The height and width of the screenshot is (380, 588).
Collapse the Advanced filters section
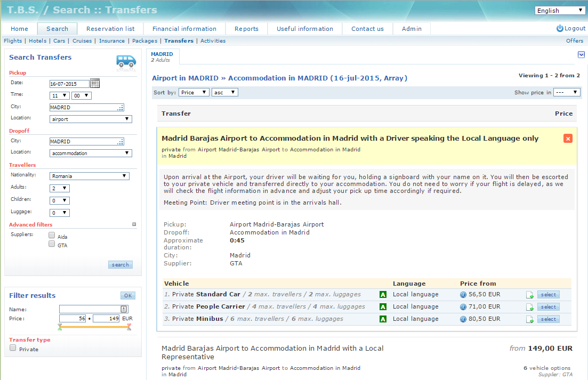tap(134, 224)
